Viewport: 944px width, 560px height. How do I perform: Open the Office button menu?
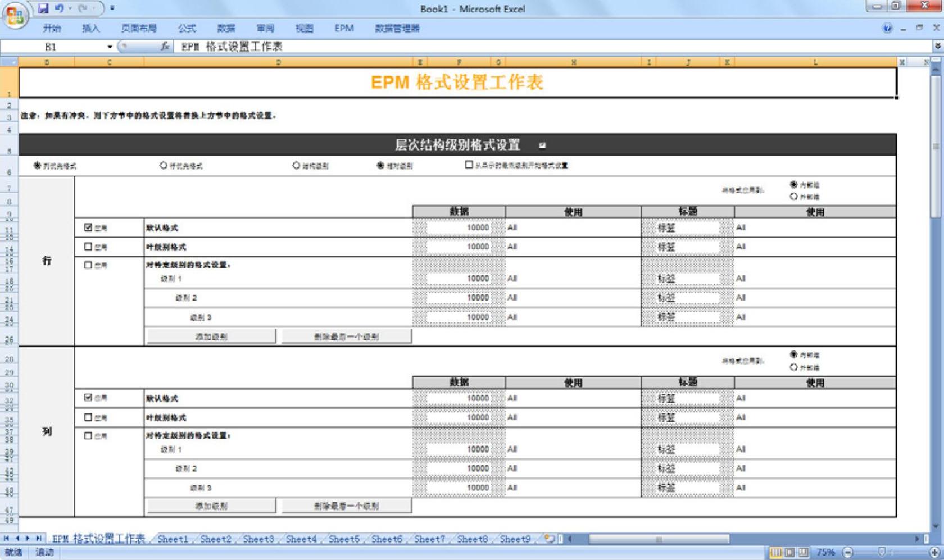tap(15, 15)
